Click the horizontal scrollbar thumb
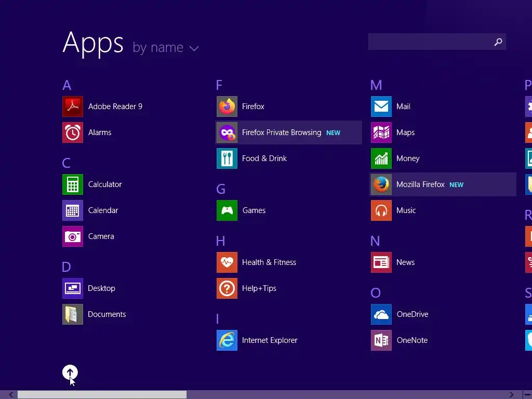The width and height of the screenshot is (532, 399). (102, 395)
